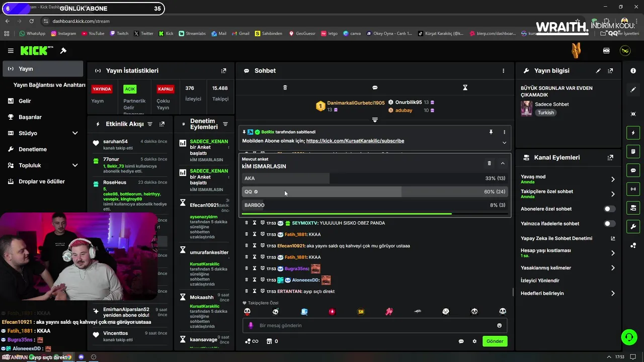The height and width of the screenshot is (362, 644).
Task: Select the wrench icon in right sidebar
Action: [x=633, y=227]
